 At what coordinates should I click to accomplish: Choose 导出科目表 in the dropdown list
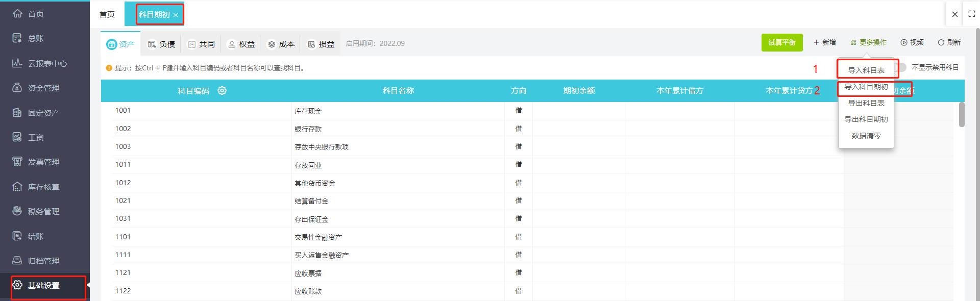[866, 103]
